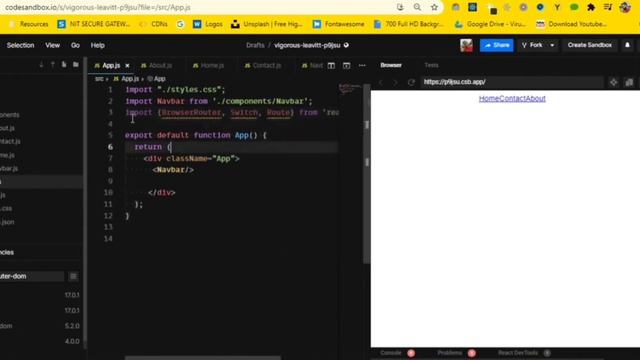The image size is (640, 360).
Task: Click the src breadcrumb
Action: tap(99, 79)
